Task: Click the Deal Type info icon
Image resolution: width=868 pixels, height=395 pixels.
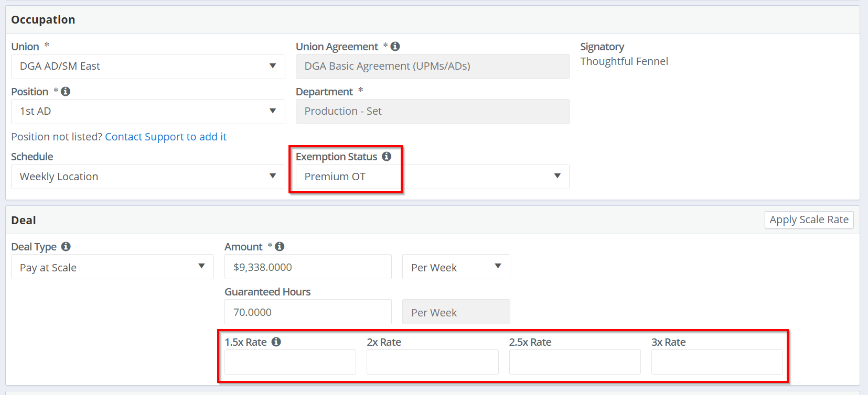Action: pyautogui.click(x=66, y=246)
